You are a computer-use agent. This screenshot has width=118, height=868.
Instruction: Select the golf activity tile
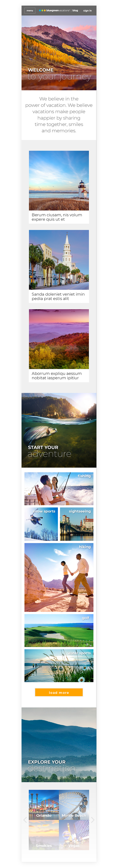coord(59,630)
